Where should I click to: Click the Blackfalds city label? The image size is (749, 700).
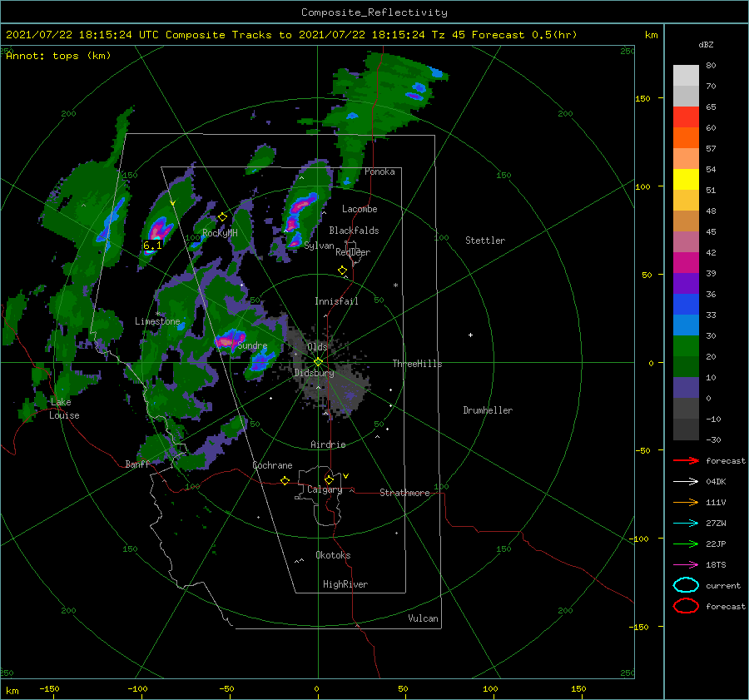click(x=354, y=231)
